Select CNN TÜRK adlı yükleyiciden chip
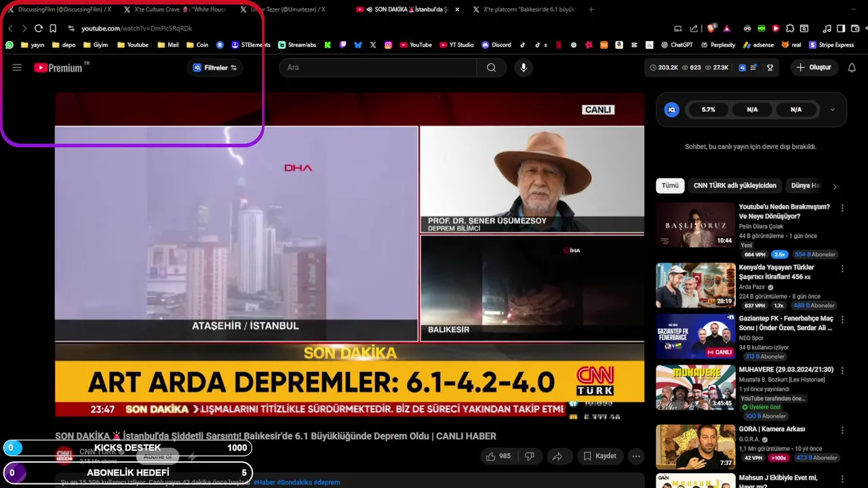Viewport: 868px width, 488px height. pos(734,186)
